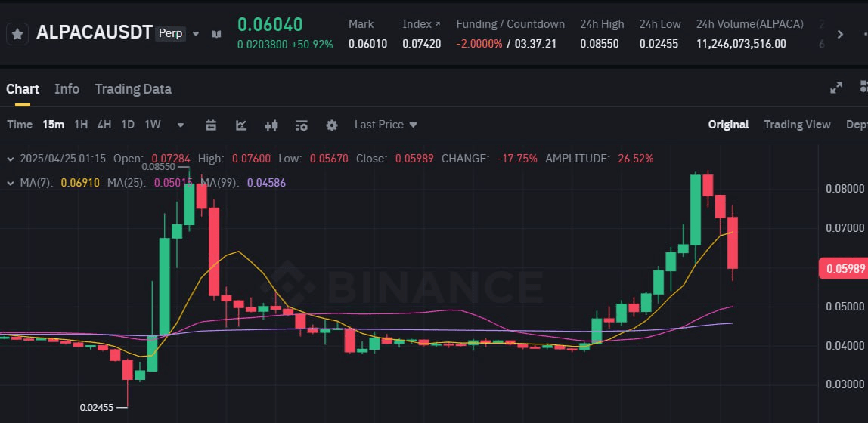The width and height of the screenshot is (868, 423).
Task: Click the Perp contract badge
Action: [x=171, y=33]
